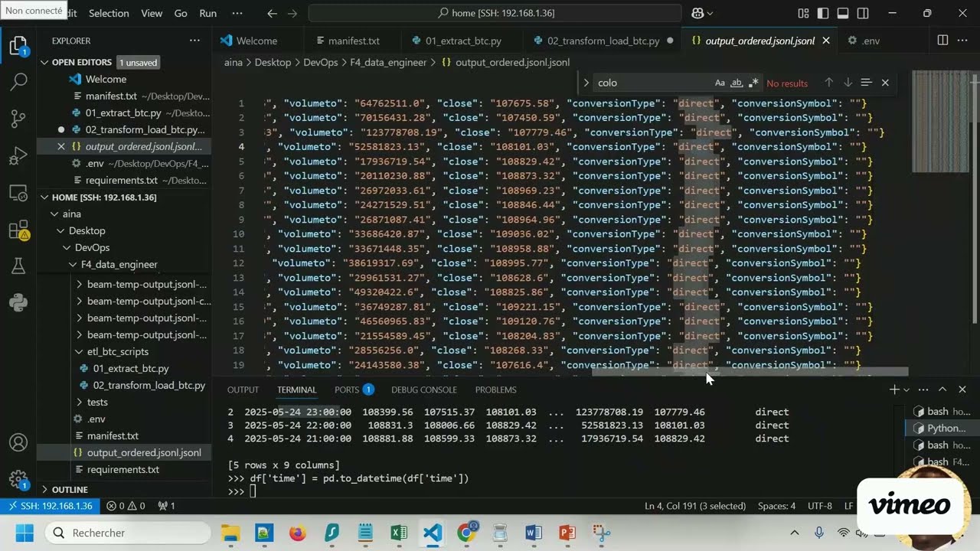
Task: Toggle Match Whole Word in Find
Action: click(737, 83)
